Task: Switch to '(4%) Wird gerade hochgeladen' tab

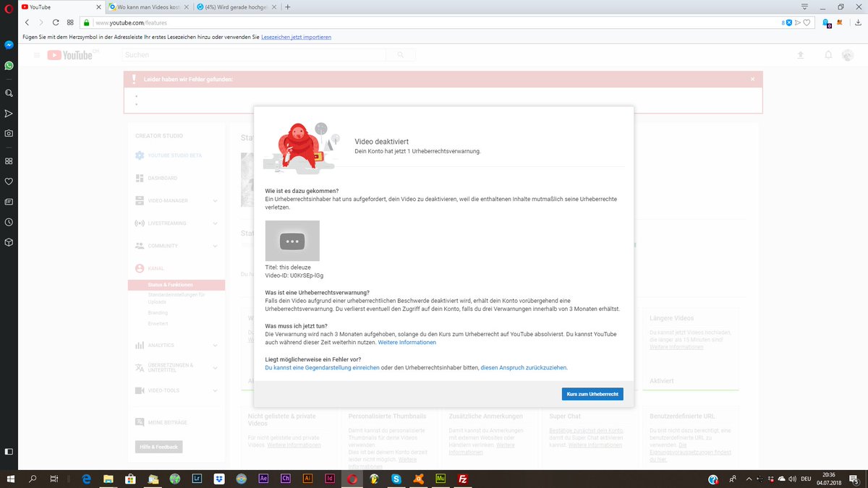Action: [x=236, y=7]
